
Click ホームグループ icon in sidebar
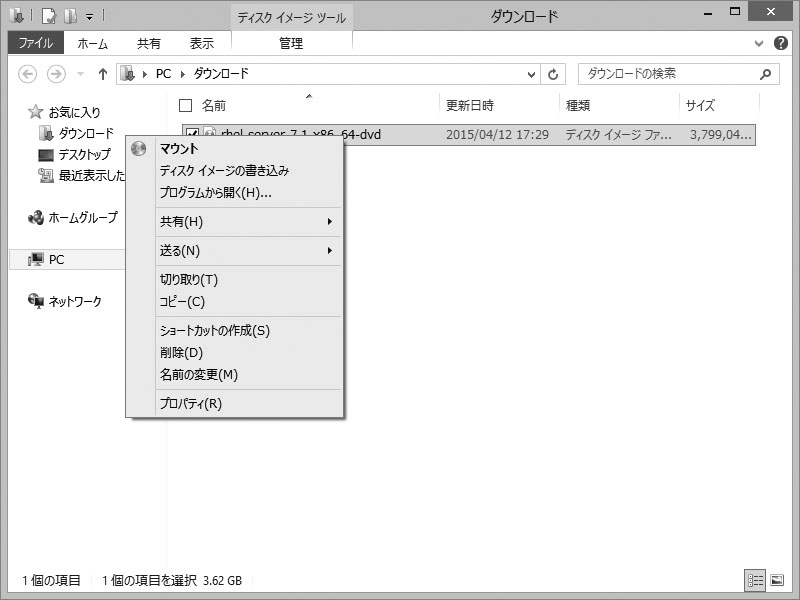[36, 218]
